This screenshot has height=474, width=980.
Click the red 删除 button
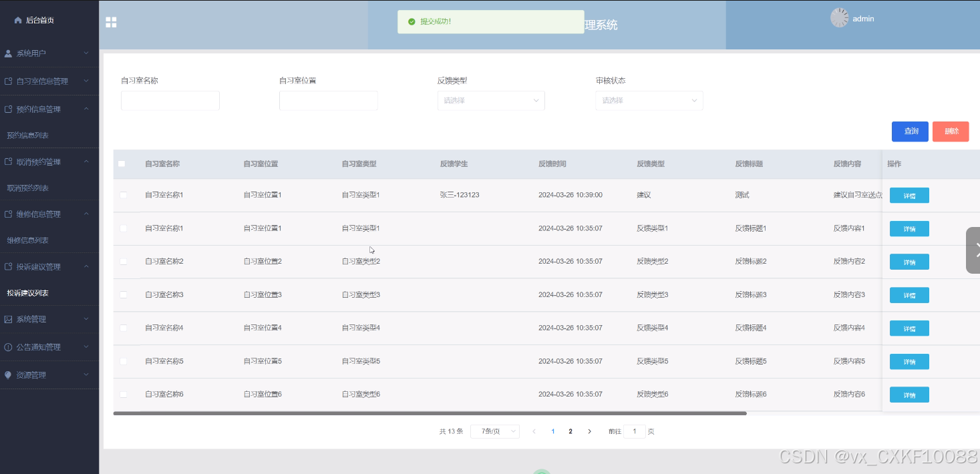tap(951, 132)
